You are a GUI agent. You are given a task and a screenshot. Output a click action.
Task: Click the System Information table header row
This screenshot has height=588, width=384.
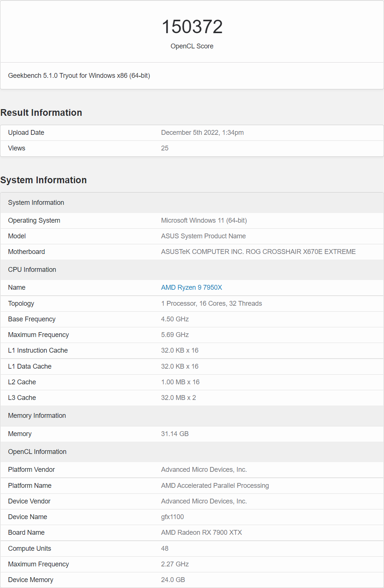[192, 203]
